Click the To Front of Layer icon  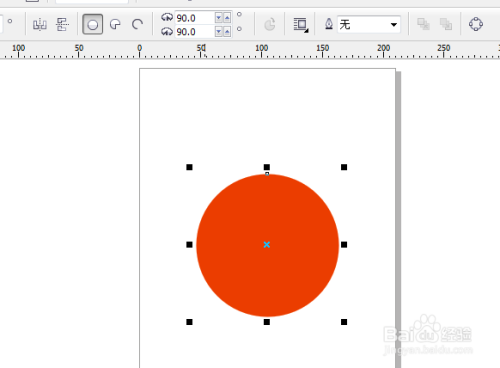(423, 24)
